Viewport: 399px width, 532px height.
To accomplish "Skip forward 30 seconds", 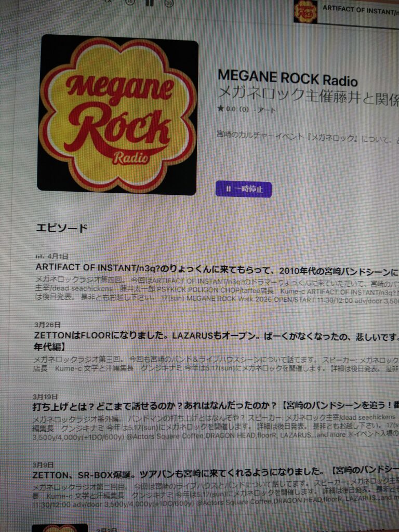I will tap(169, 3).
